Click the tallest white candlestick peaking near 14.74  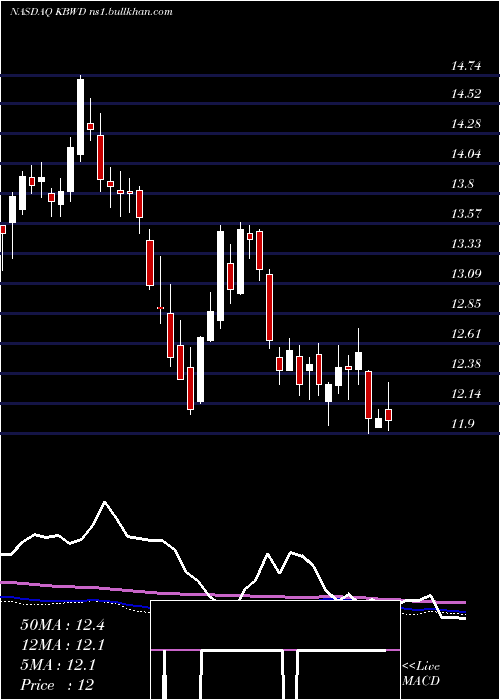pos(80,117)
